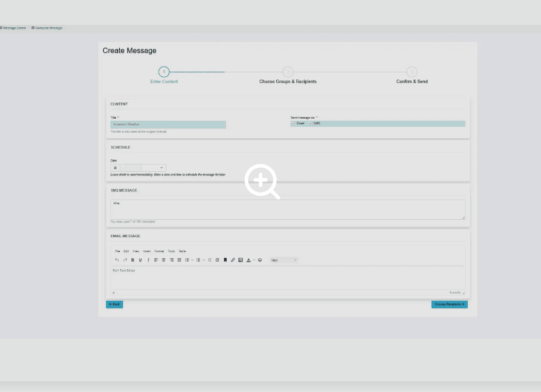The height and width of the screenshot is (392, 541).
Task: Insert a bullet list in the editor
Action: pos(187,260)
